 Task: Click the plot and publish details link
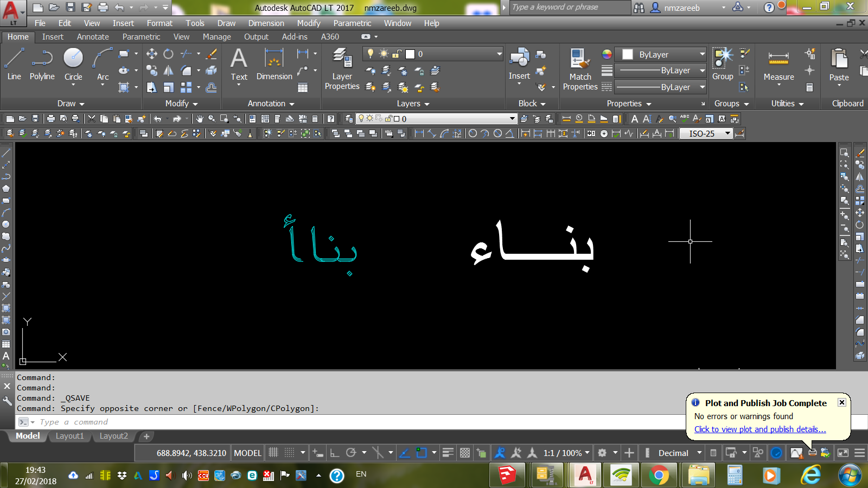tap(759, 429)
